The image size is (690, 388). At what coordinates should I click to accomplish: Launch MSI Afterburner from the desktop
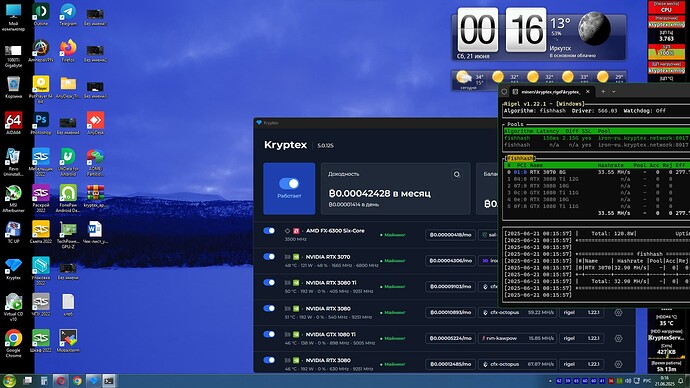[x=13, y=198]
